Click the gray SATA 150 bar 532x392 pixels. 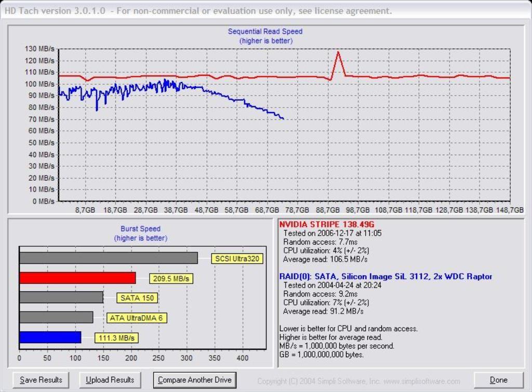61,298
